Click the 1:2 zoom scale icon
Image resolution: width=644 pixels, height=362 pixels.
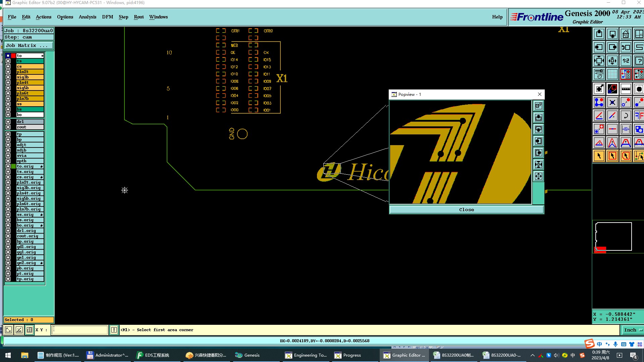point(626,61)
